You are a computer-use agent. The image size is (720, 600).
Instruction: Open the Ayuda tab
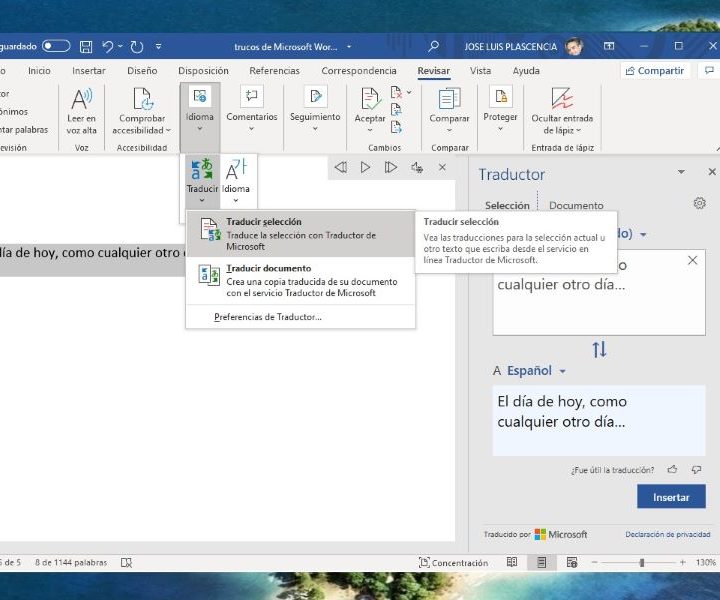[526, 71]
